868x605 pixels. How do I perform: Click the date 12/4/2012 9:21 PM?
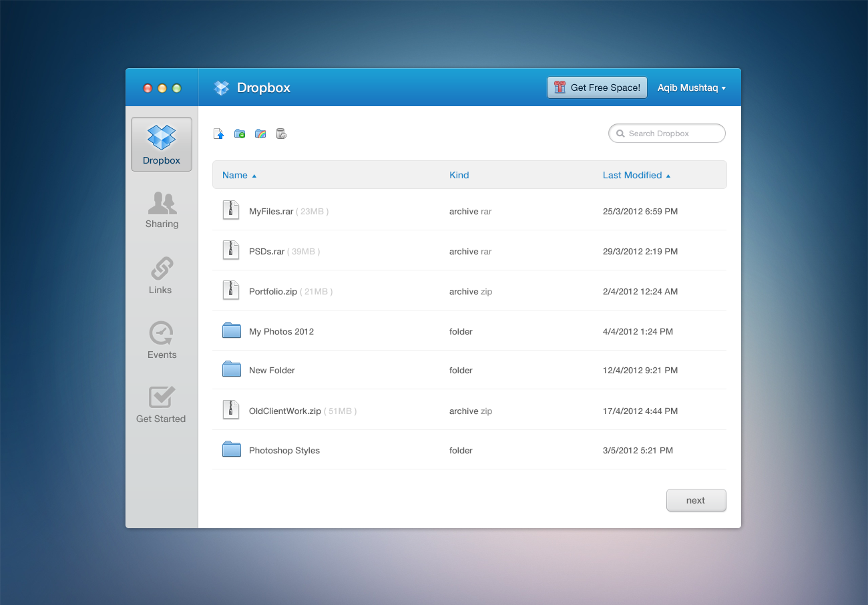tap(640, 371)
